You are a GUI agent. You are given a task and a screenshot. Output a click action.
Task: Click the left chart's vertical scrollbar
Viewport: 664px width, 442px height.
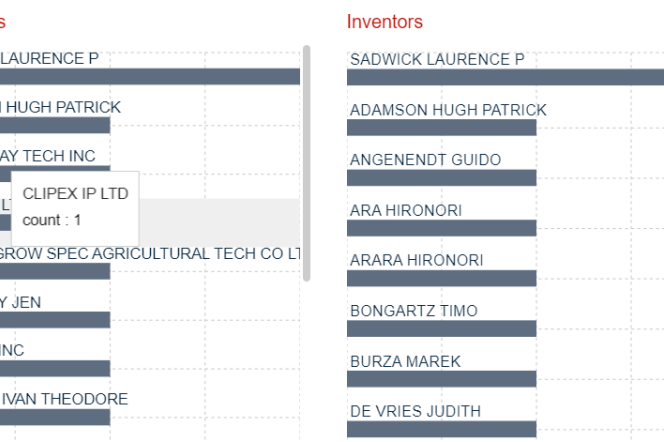pos(306,160)
